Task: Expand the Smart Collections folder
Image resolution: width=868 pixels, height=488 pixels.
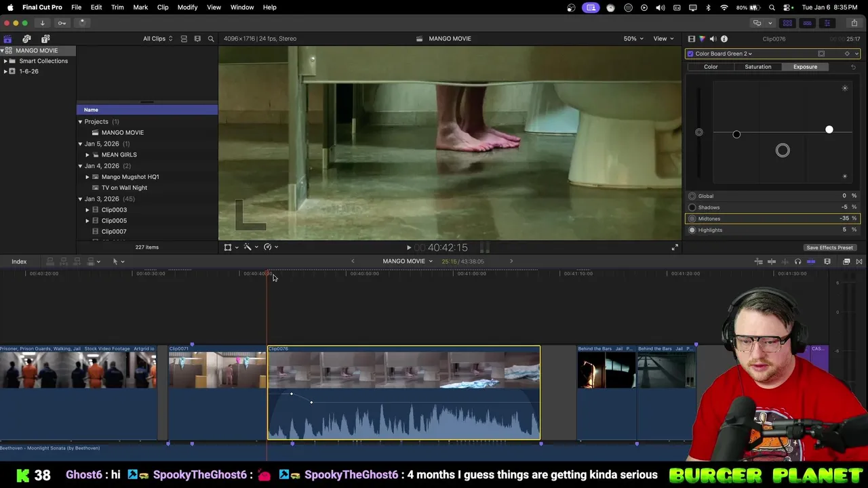Action: pyautogui.click(x=5, y=61)
